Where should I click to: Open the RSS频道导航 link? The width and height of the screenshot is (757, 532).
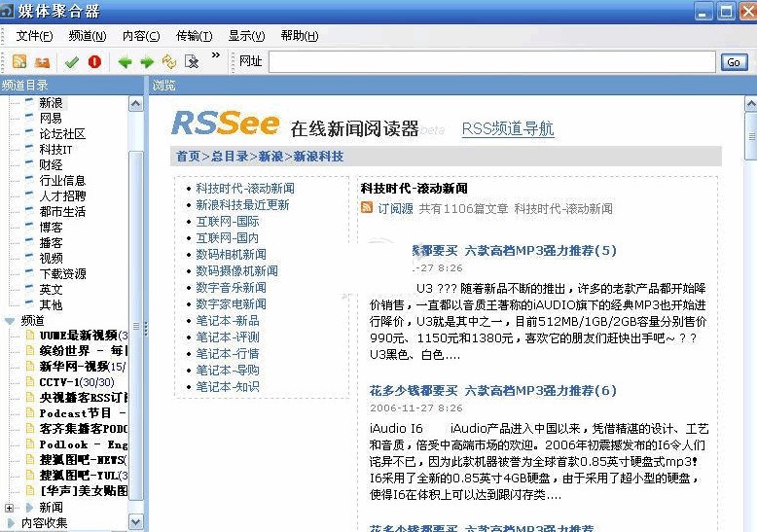508,129
